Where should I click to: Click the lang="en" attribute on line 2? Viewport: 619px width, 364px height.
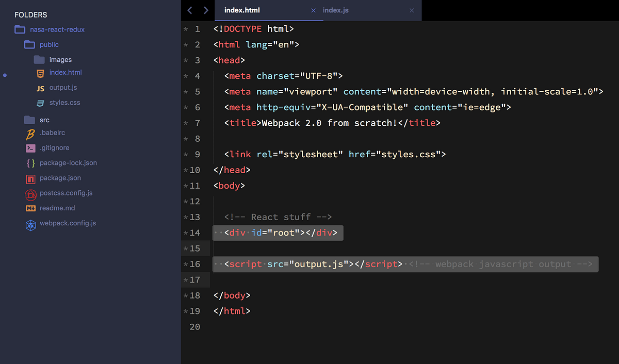(x=270, y=45)
